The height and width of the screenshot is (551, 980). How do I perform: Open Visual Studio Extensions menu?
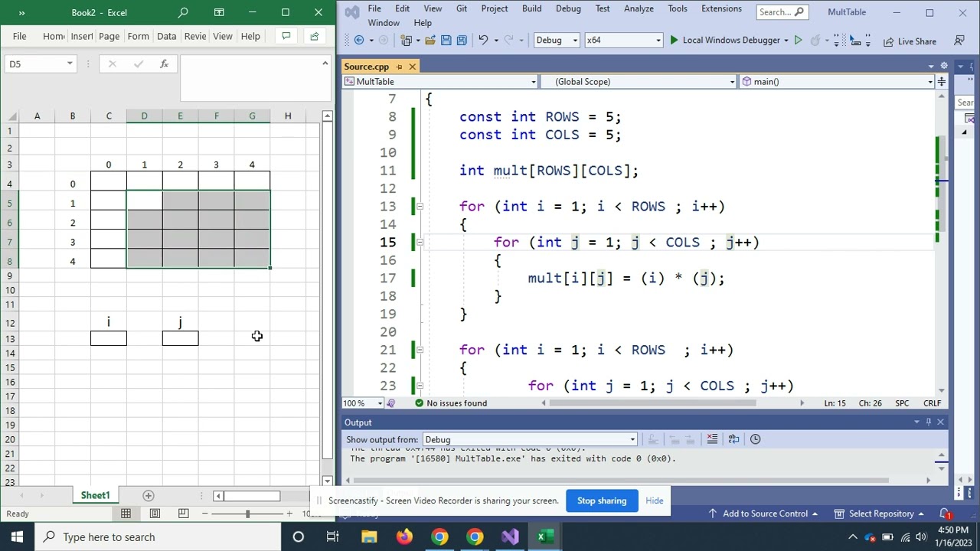click(721, 8)
